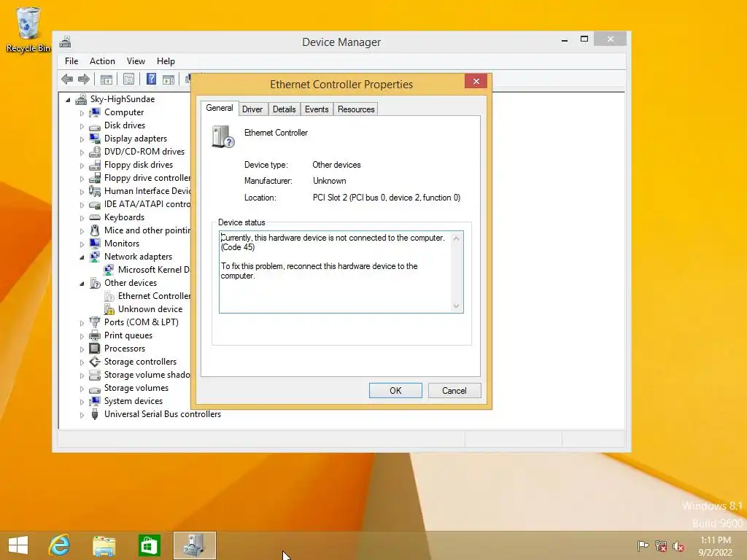Open the Recycle Bin desktop icon

28,29
